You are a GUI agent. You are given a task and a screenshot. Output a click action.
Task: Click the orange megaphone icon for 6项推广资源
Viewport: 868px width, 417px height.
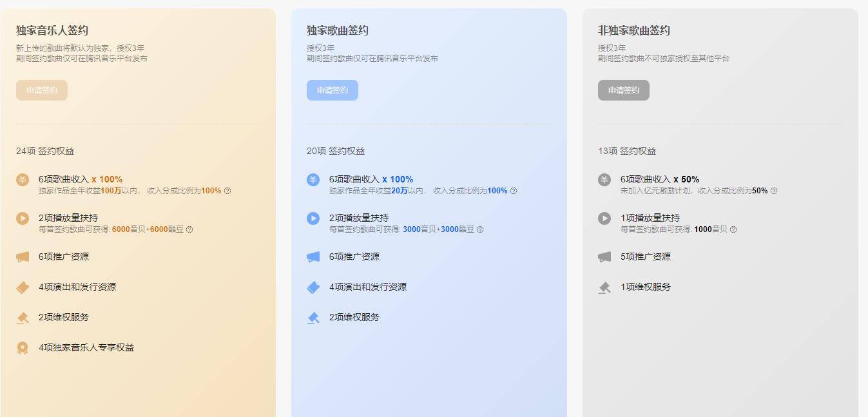[x=23, y=257]
